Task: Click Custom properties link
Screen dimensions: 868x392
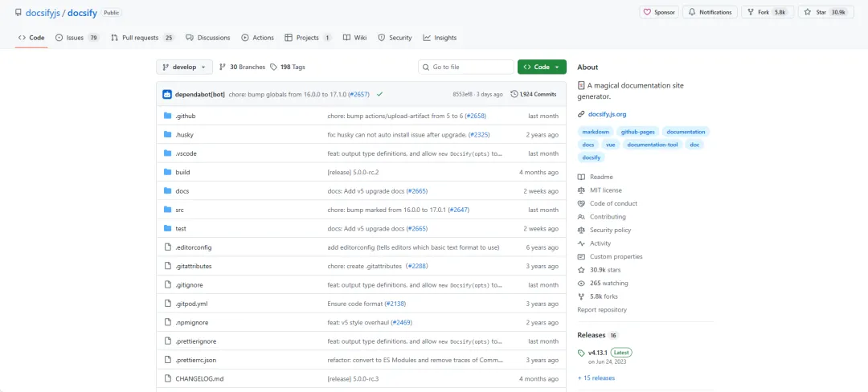Action: tap(616, 256)
